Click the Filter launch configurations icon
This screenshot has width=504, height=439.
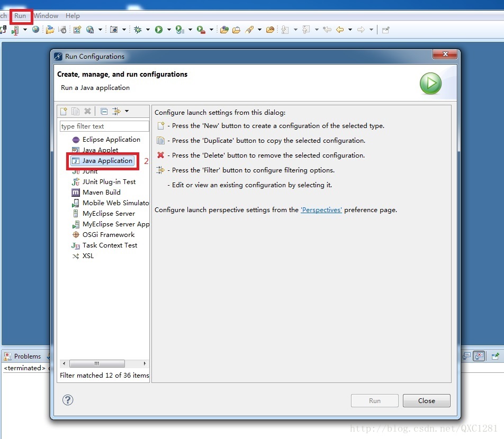tap(116, 111)
